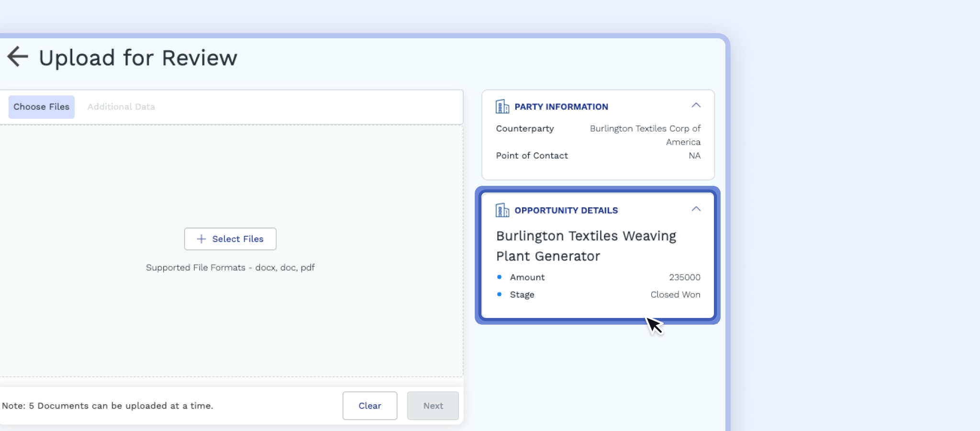Image resolution: width=980 pixels, height=431 pixels.
Task: Click the Amount value 235000
Action: (x=684, y=277)
